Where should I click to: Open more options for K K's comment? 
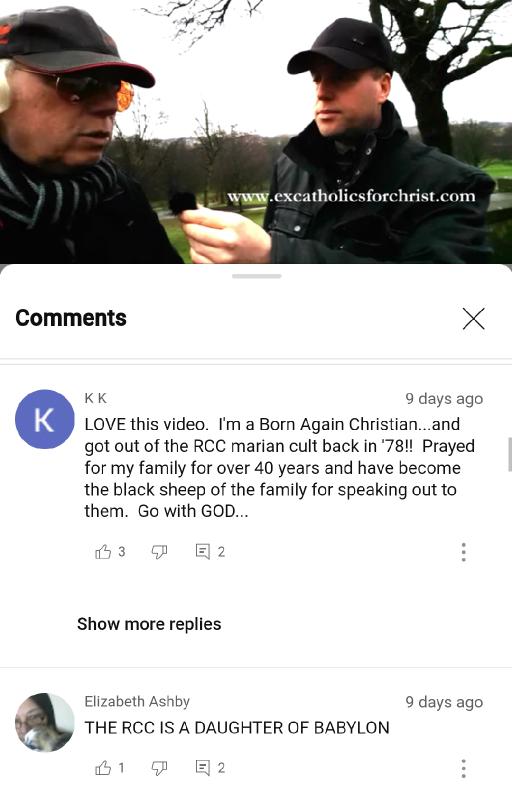click(464, 552)
